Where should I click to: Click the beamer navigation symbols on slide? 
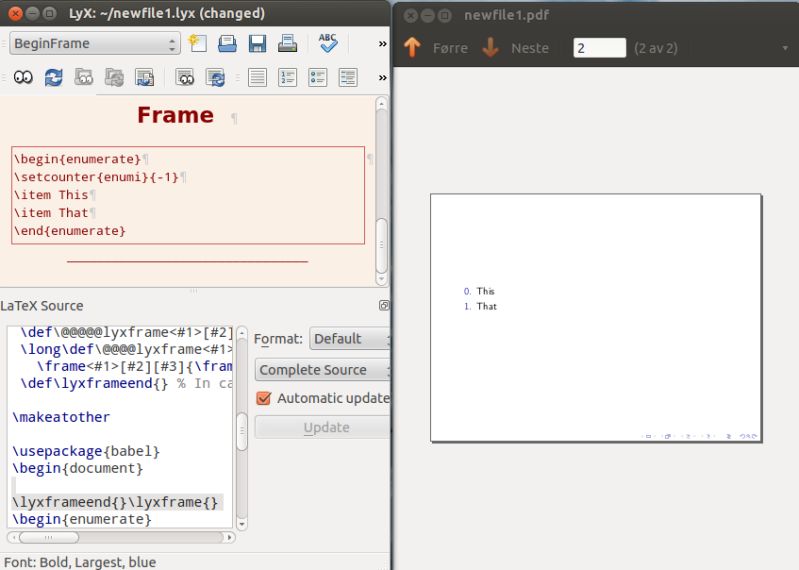point(701,436)
